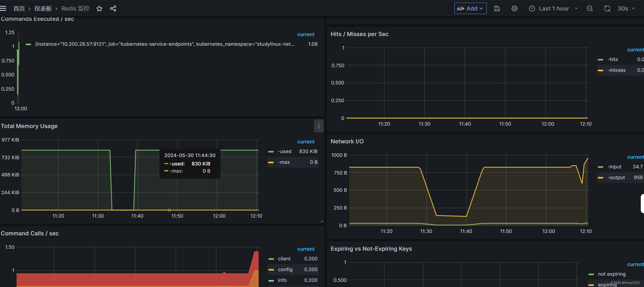This screenshot has height=287, width=644.
Task: Sort Command Calls legend by current
Action: click(x=306, y=249)
